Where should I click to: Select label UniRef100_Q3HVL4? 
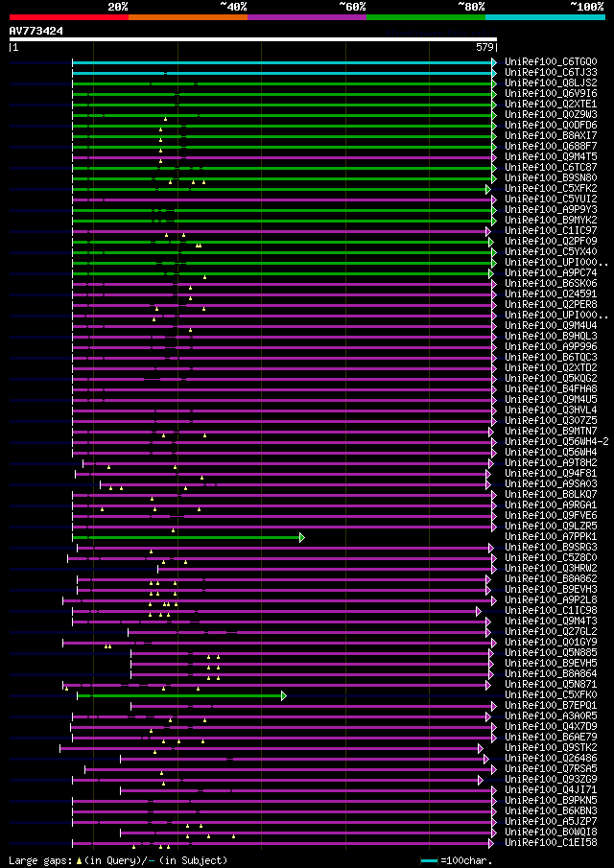(x=551, y=411)
